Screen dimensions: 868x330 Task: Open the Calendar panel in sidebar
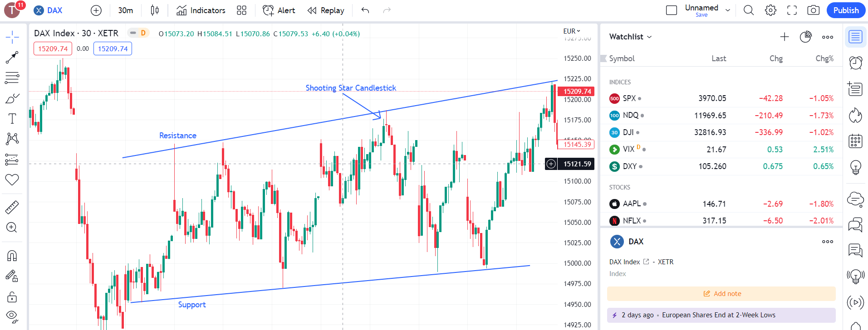tap(856, 141)
